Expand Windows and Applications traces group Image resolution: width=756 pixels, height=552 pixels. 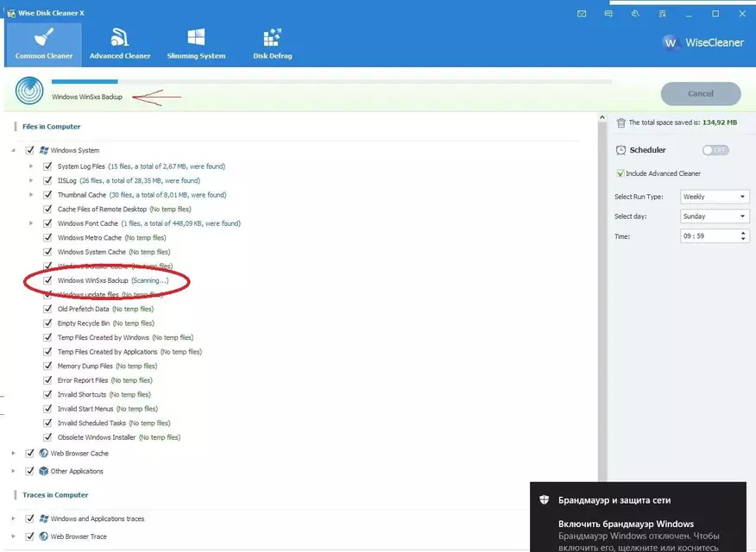(14, 518)
